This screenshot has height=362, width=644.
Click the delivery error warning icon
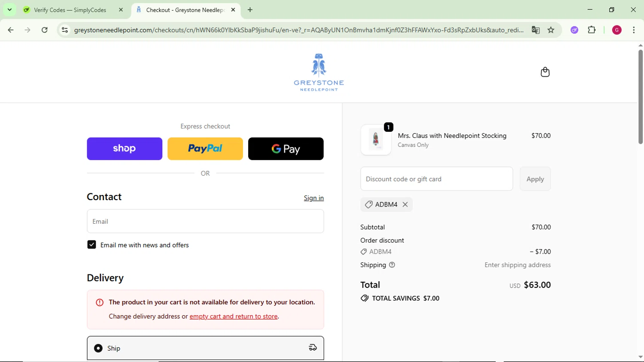[x=100, y=303]
